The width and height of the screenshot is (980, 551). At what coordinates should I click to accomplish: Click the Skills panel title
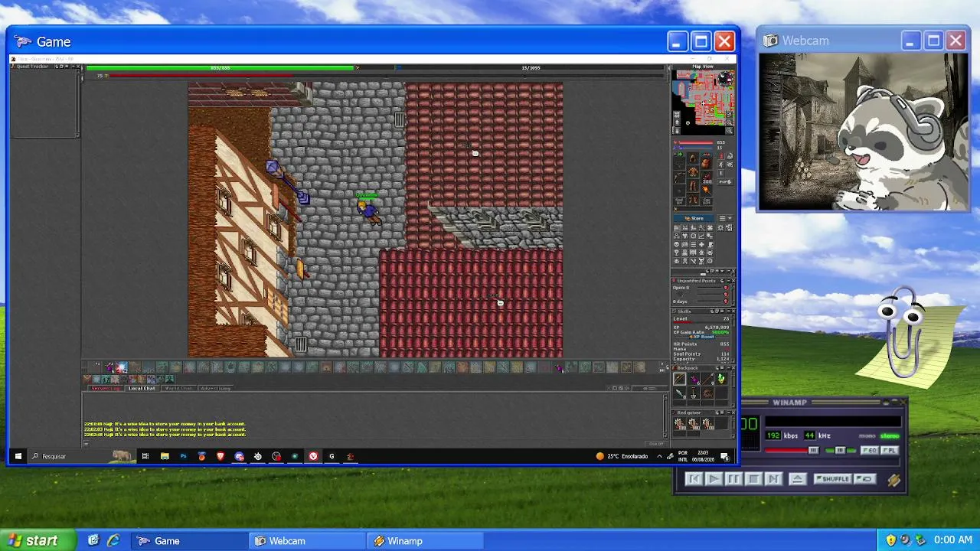(x=684, y=311)
